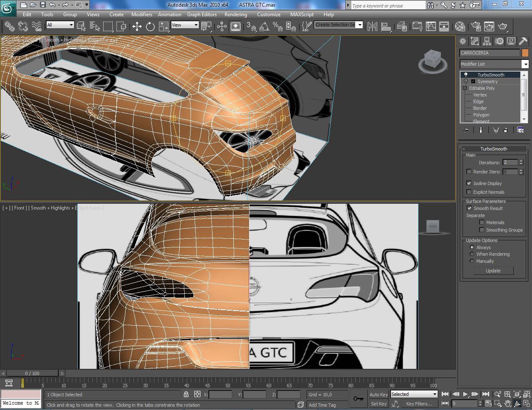Select the Select and Move tool
Image resolution: width=532 pixels, height=410 pixels.
click(x=137, y=27)
